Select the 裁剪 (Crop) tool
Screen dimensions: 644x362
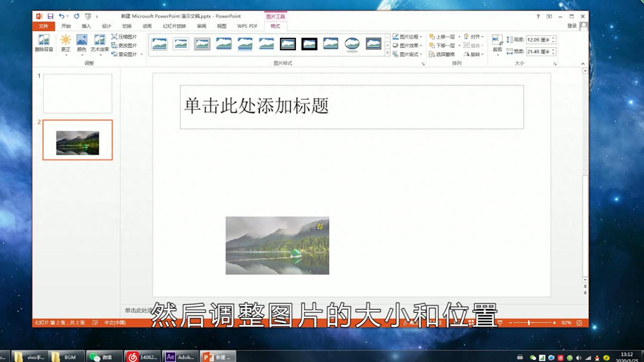(497, 43)
